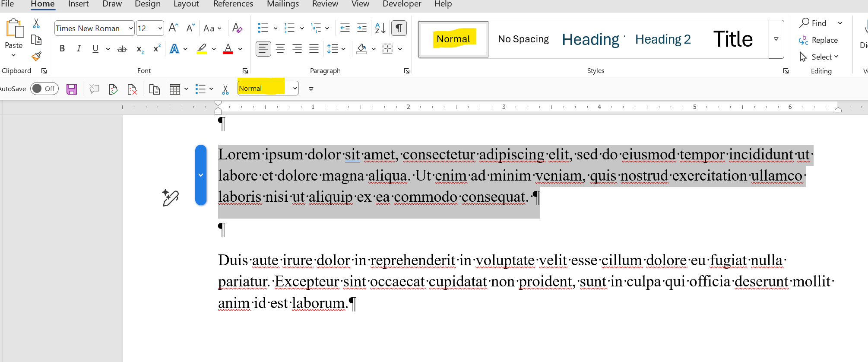Click the Clear All Formatting icon
The width and height of the screenshot is (868, 362).
pyautogui.click(x=237, y=28)
